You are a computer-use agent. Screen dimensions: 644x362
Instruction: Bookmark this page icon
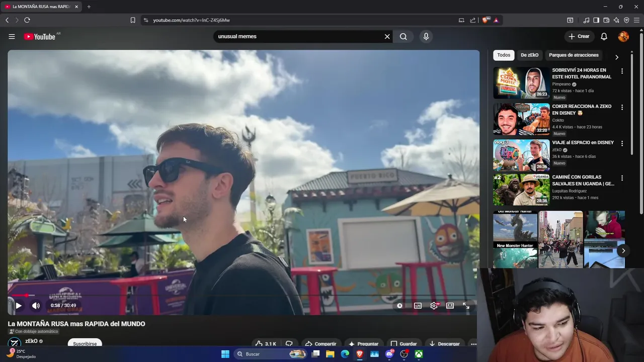(133, 20)
